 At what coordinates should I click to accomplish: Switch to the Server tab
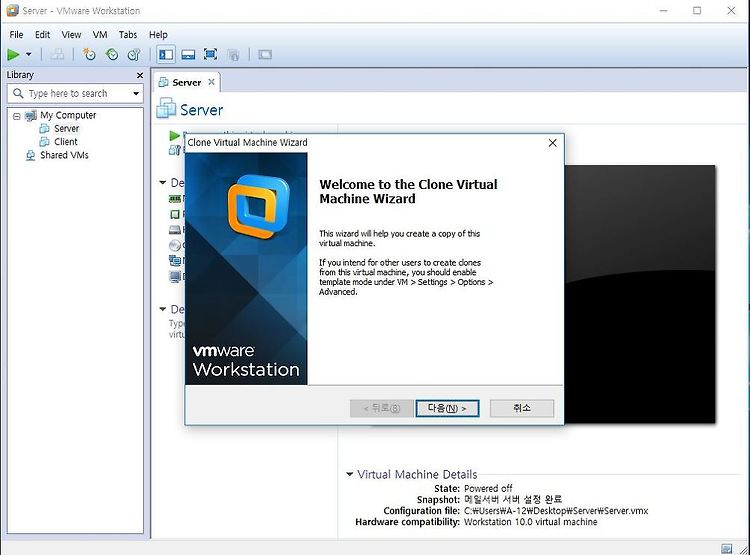click(x=186, y=82)
